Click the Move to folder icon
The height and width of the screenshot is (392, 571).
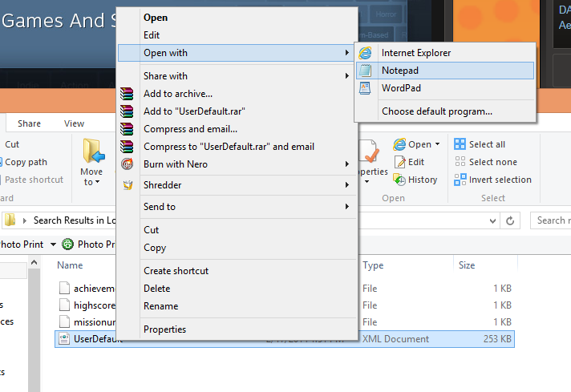pos(93,151)
